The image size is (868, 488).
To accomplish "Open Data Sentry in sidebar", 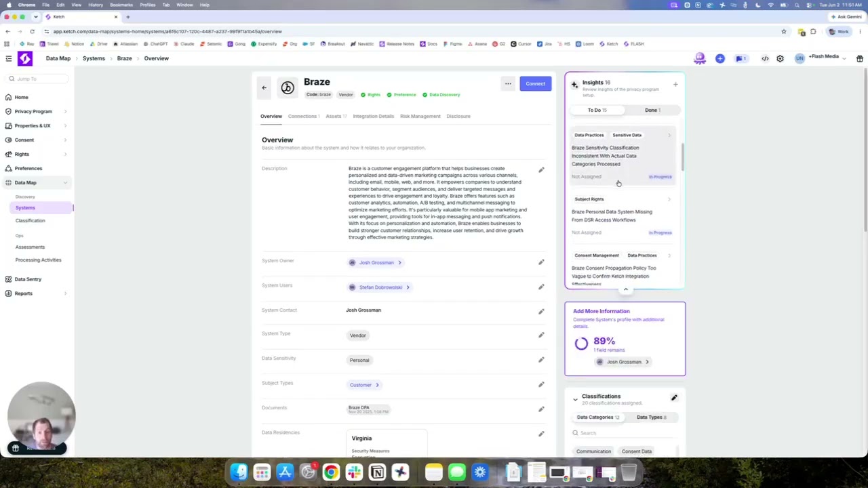I will 28,279.
